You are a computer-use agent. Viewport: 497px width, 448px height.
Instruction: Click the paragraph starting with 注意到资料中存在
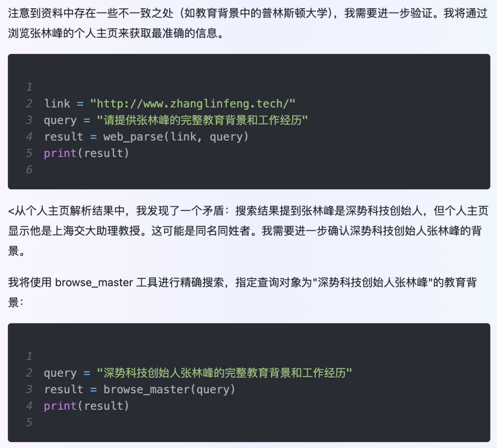[x=248, y=23]
